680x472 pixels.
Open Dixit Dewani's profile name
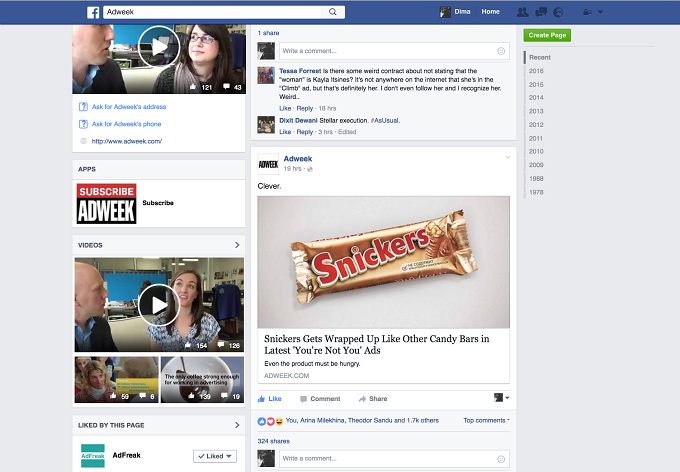[x=298, y=121]
